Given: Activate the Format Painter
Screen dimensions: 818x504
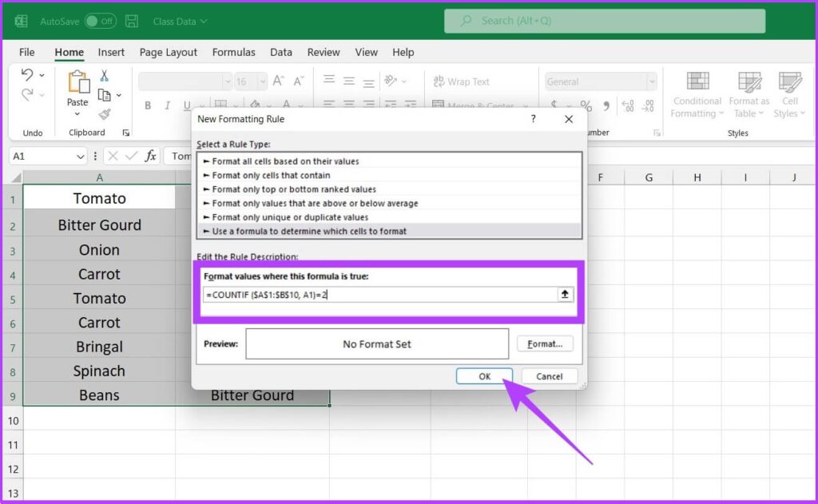Looking at the screenshot, I should (105, 116).
